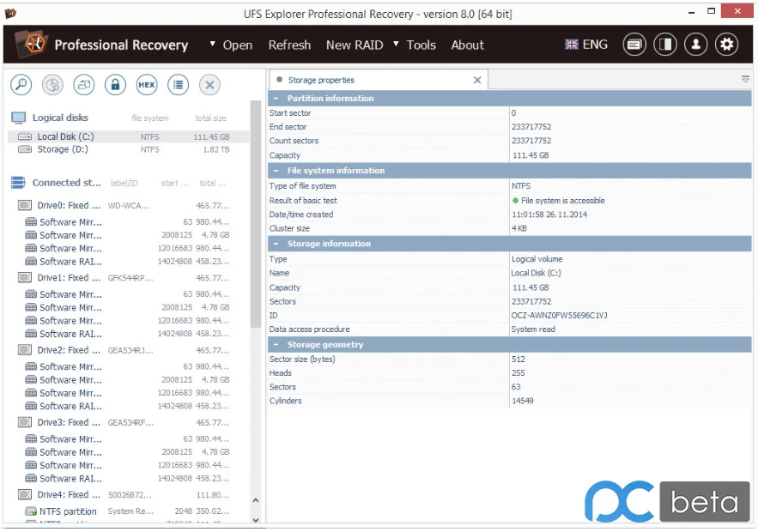Viewport: 758px width, 532px height.
Task: Click Refresh in the top menu
Action: click(289, 45)
